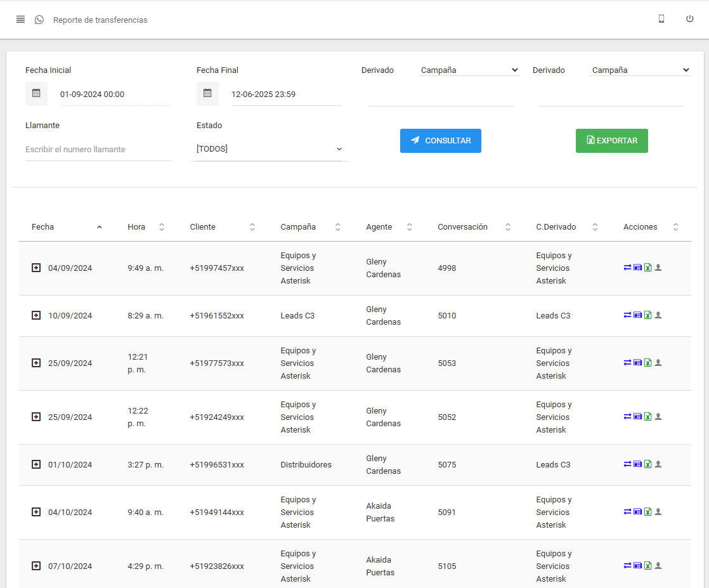Click conversation number 5052
The image size is (709, 588).
[446, 417]
